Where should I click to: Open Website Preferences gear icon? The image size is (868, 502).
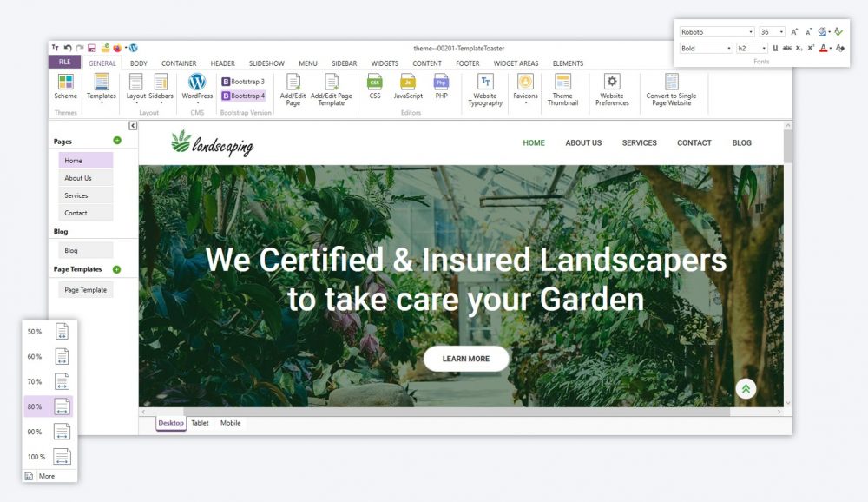pyautogui.click(x=612, y=83)
